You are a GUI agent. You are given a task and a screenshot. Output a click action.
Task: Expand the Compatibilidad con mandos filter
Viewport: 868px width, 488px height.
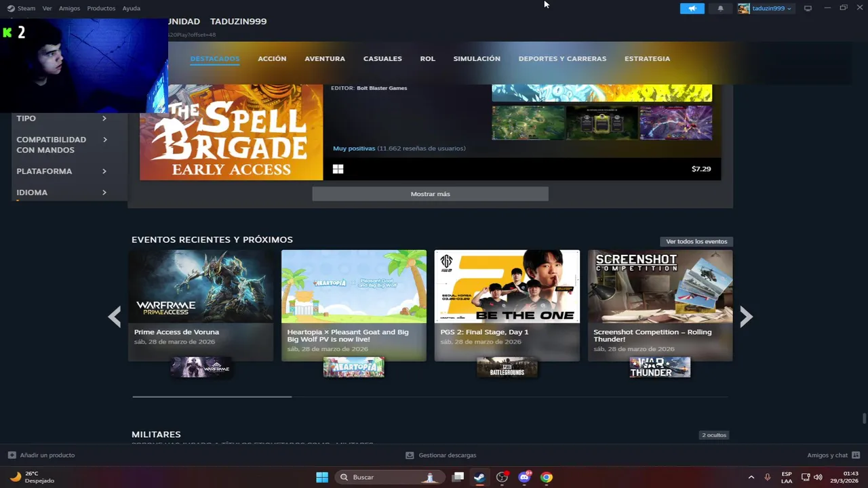point(62,144)
